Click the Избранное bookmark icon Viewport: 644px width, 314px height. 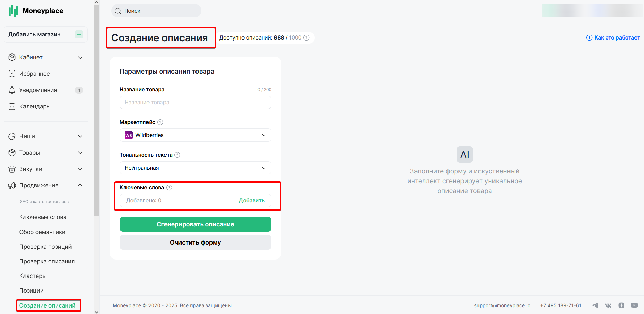coord(12,74)
